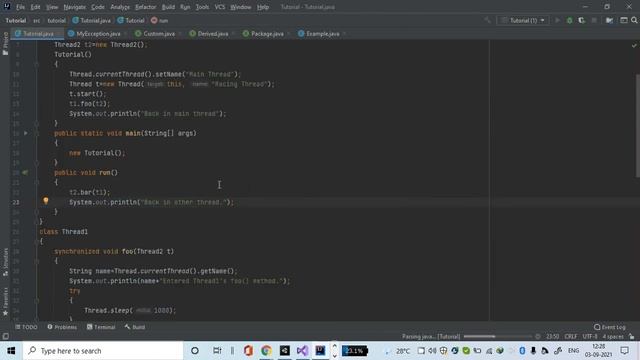Image resolution: width=640 pixels, height=360 pixels.
Task: Click the Search Everywhere magnifier icon
Action: pyautogui.click(x=634, y=20)
